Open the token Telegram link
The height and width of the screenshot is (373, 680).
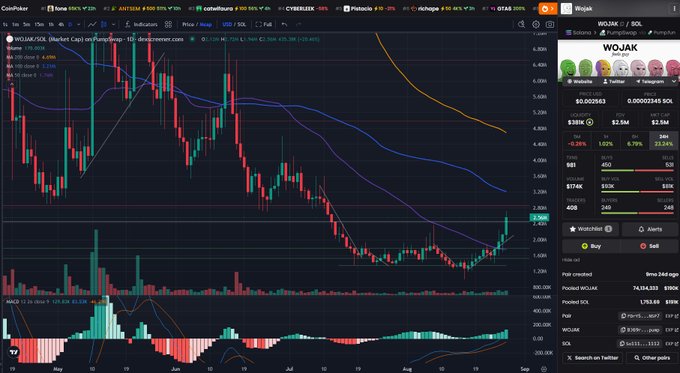(x=649, y=82)
